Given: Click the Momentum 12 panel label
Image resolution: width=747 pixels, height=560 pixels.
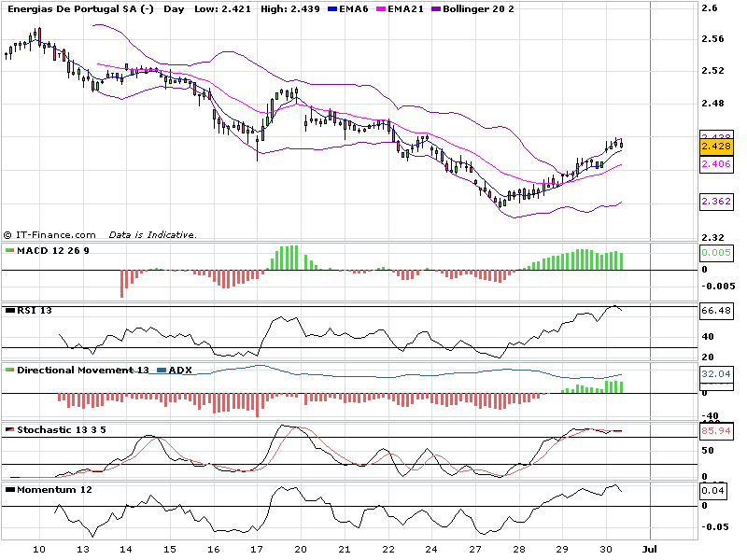Looking at the screenshot, I should [54, 489].
